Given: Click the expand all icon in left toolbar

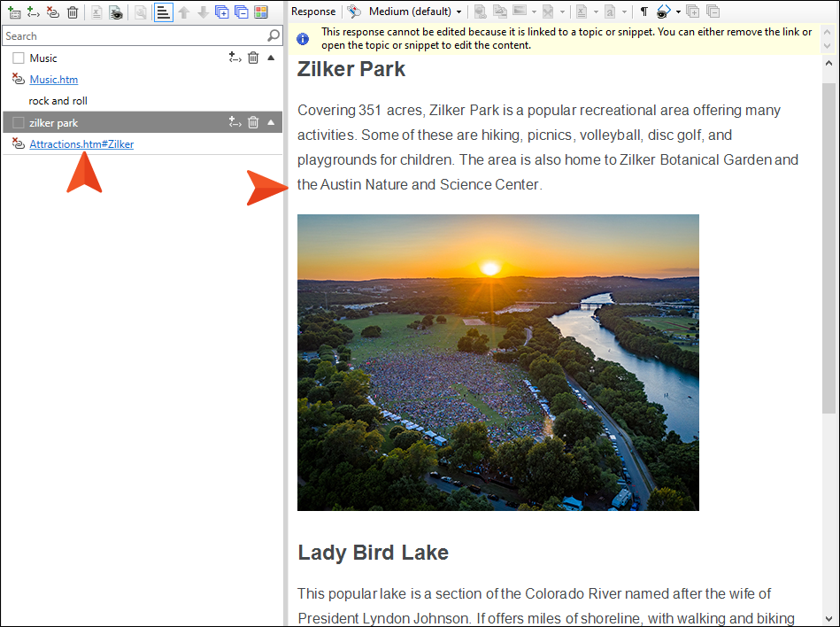Looking at the screenshot, I should point(222,12).
